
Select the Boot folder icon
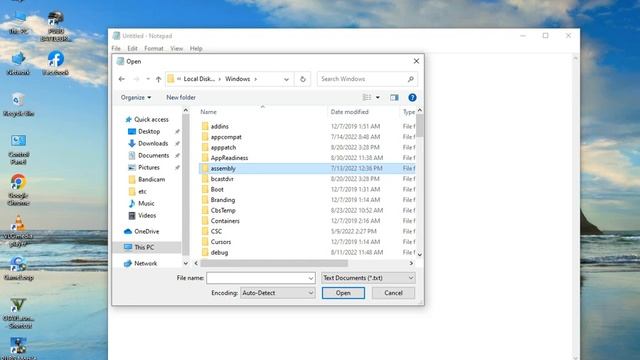[x=205, y=189]
